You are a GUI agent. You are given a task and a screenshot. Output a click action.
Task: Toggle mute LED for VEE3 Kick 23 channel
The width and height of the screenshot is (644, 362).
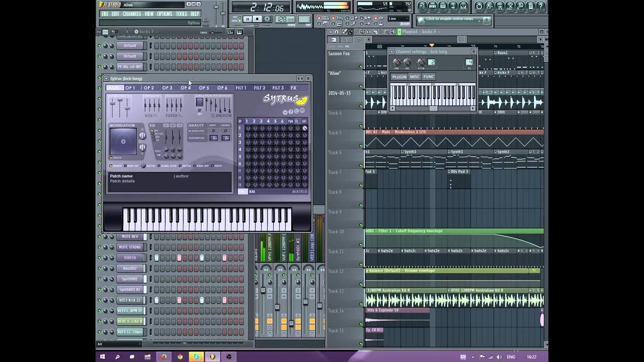click(99, 300)
